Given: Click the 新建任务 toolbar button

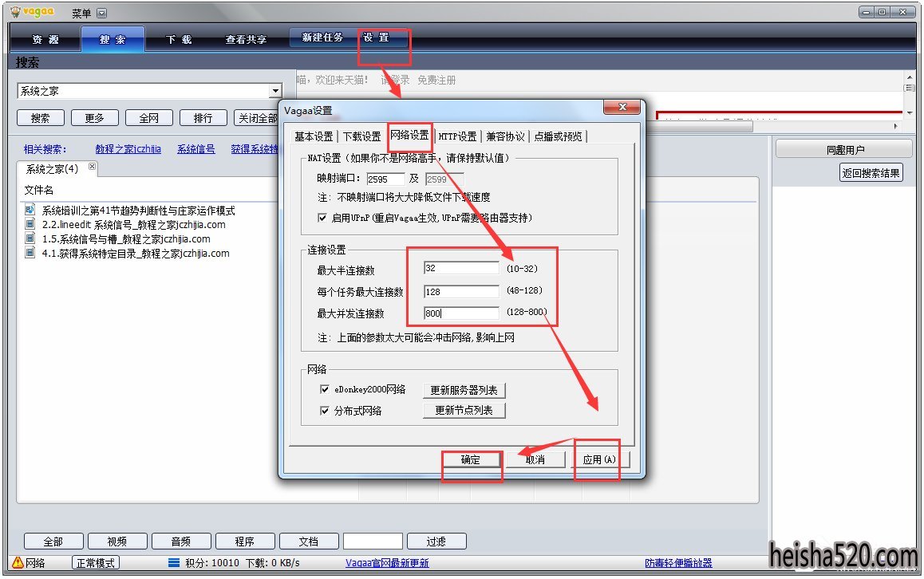Looking at the screenshot, I should pos(322,37).
